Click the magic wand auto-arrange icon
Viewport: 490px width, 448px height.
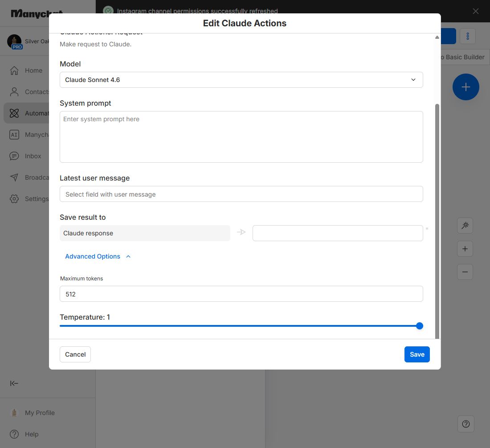click(x=465, y=226)
